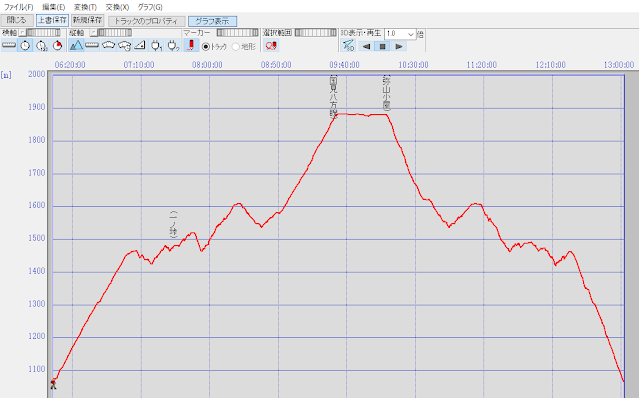Open トラックのプロパティ
Image resolution: width=639 pixels, height=398 pixels.
(x=147, y=21)
